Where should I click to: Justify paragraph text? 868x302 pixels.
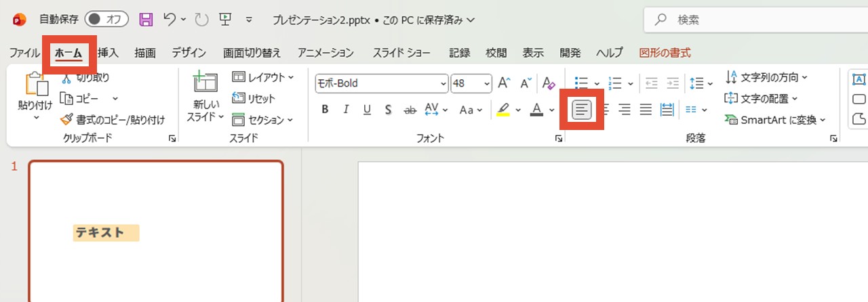coord(646,109)
